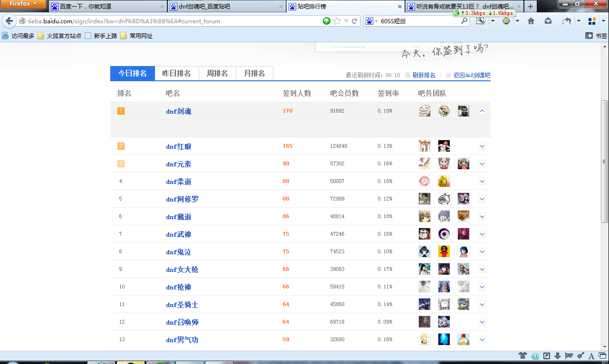The height and width of the screenshot is (364, 609).
Task: Click the 刷新排名 link
Action: (x=424, y=75)
